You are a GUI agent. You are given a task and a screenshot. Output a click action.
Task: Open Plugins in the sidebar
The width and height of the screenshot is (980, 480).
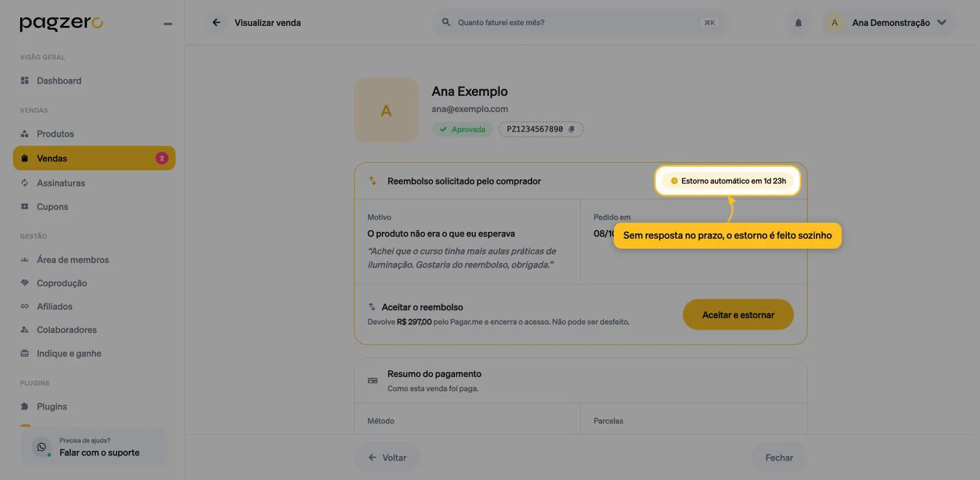(x=94, y=407)
